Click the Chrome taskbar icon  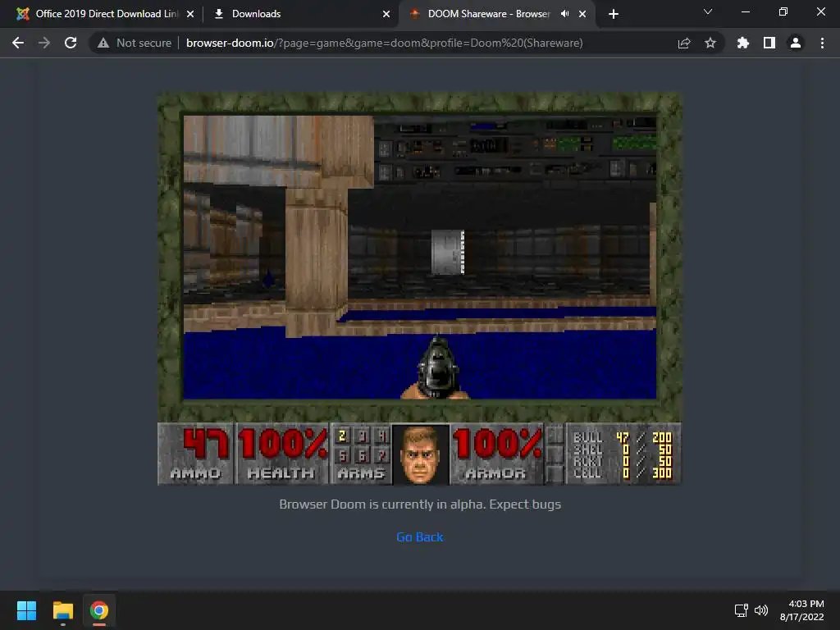[99, 610]
